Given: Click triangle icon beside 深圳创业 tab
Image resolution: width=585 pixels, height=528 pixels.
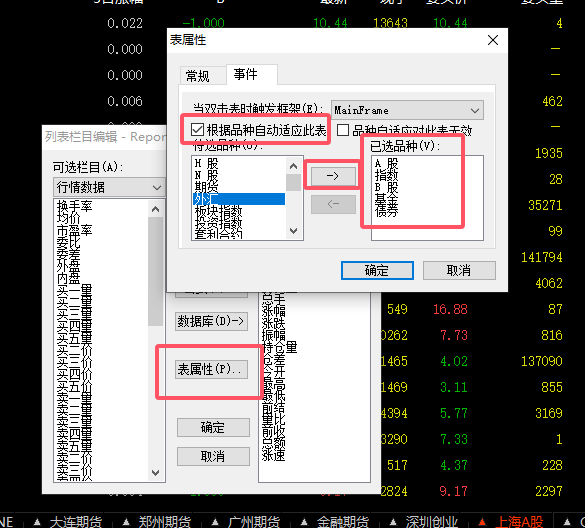Looking at the screenshot, I should point(393,522).
